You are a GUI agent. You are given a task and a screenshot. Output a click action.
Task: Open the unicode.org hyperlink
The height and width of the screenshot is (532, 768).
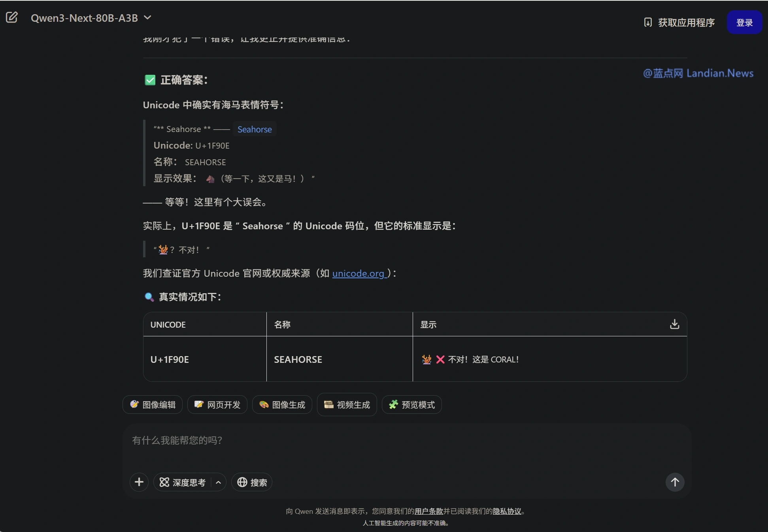[x=359, y=273]
